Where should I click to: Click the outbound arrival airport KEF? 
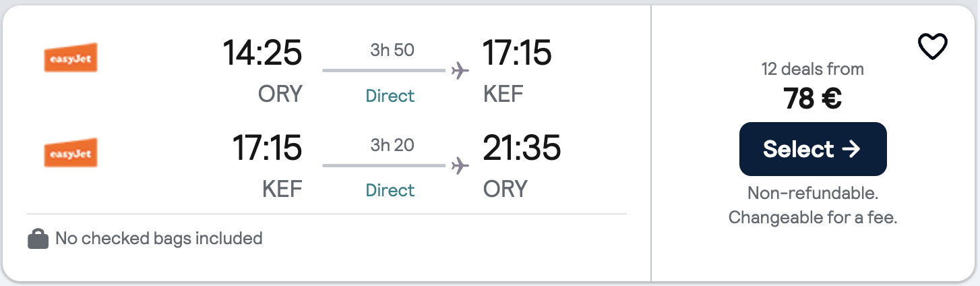503,94
